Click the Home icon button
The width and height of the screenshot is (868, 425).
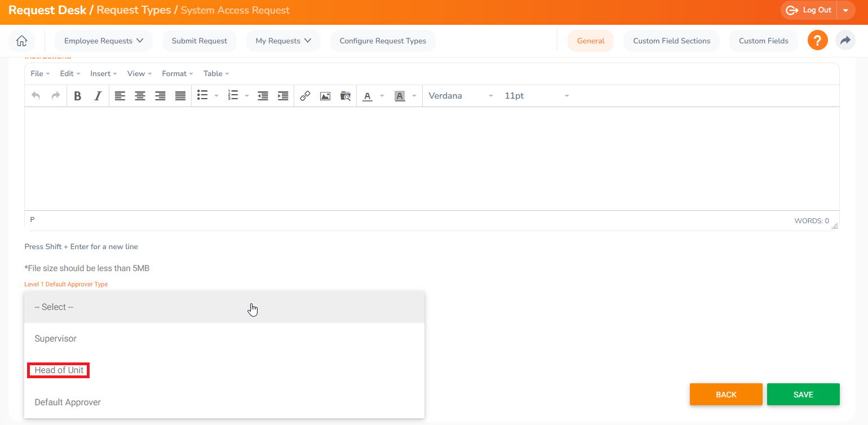pos(21,41)
